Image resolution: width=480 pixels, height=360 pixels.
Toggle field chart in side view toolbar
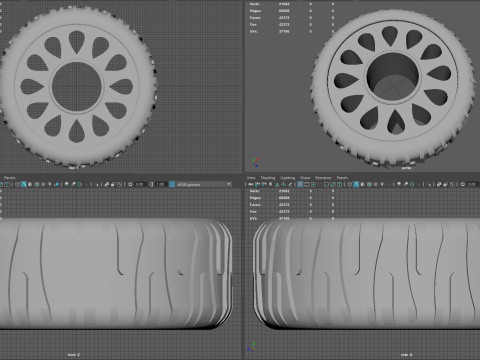(326, 184)
